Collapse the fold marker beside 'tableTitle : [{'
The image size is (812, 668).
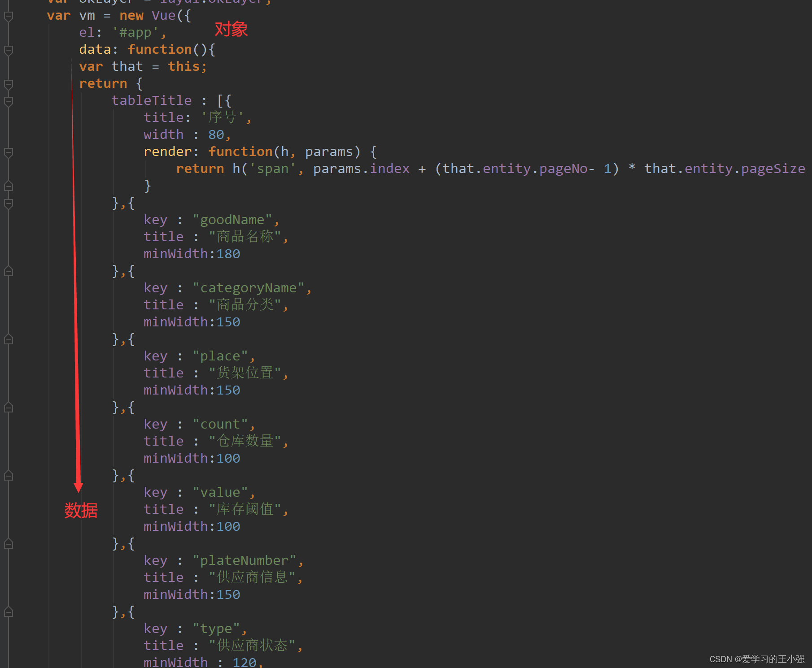point(9,101)
